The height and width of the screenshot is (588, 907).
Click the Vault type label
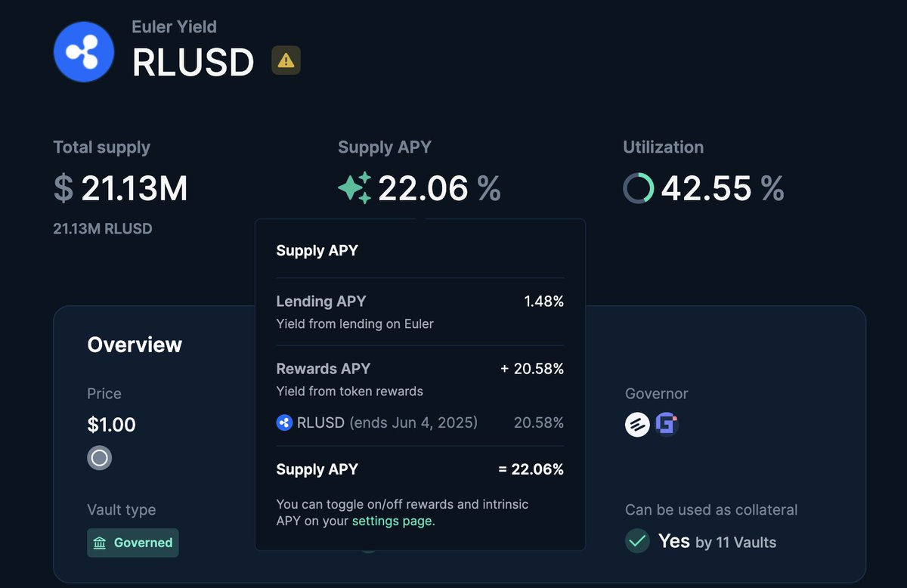click(122, 510)
